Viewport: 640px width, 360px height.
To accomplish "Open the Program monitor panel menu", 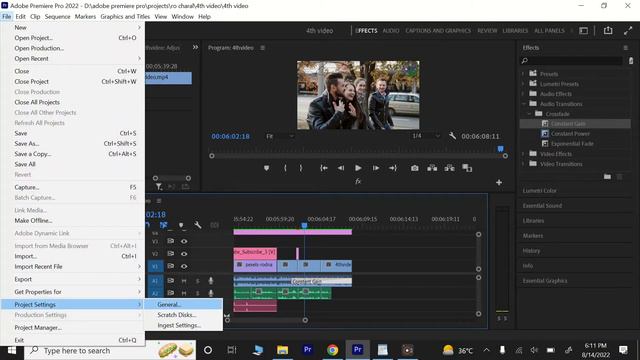I will pyautogui.click(x=262, y=48).
